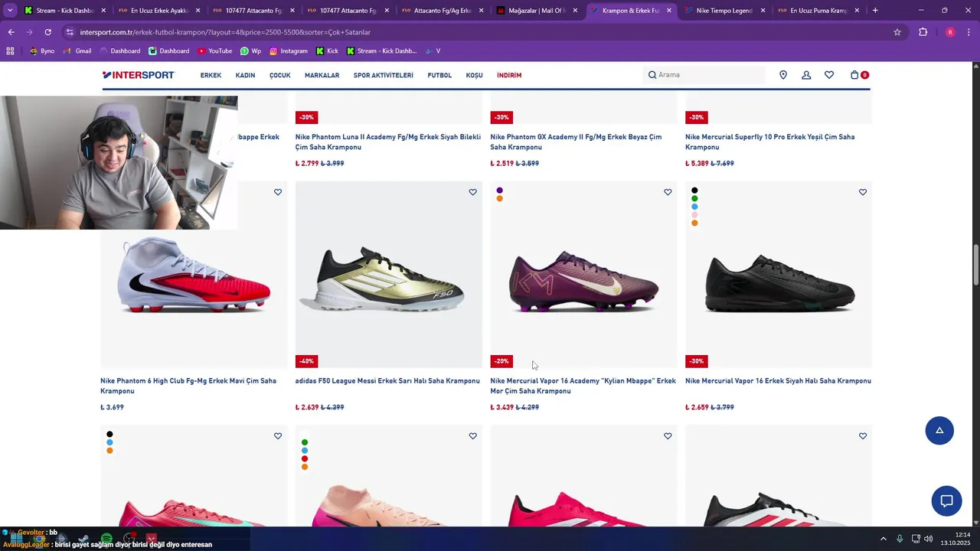Screen dimensions: 980x551
Task: Open Nike Mercurial Superfly 10 Pro link
Action: 769,142
